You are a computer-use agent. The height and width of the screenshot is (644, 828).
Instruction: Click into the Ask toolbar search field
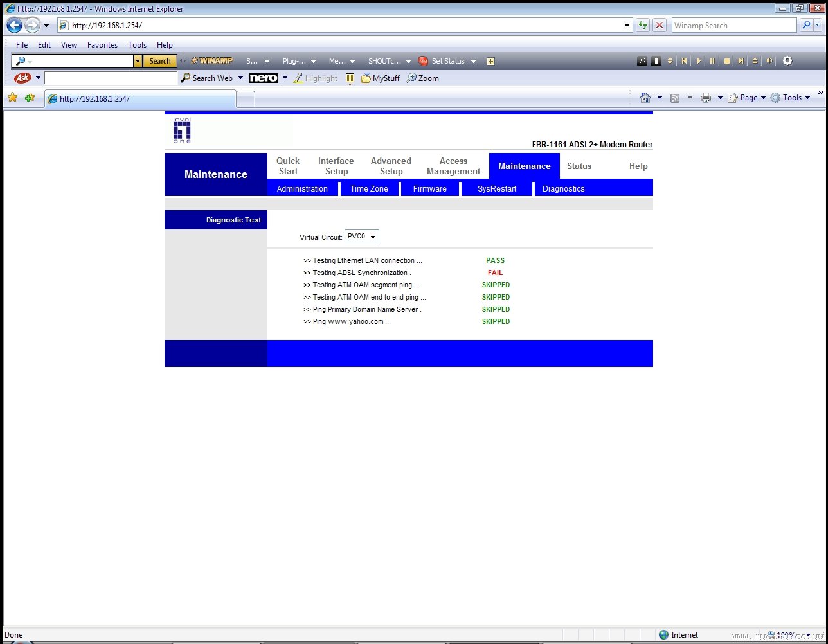111,78
